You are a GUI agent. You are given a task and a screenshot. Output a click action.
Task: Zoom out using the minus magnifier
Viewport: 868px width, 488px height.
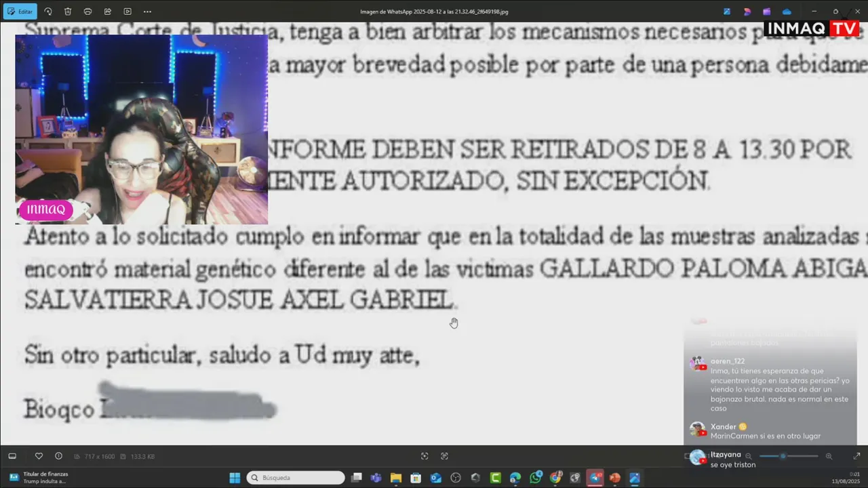[x=749, y=456]
